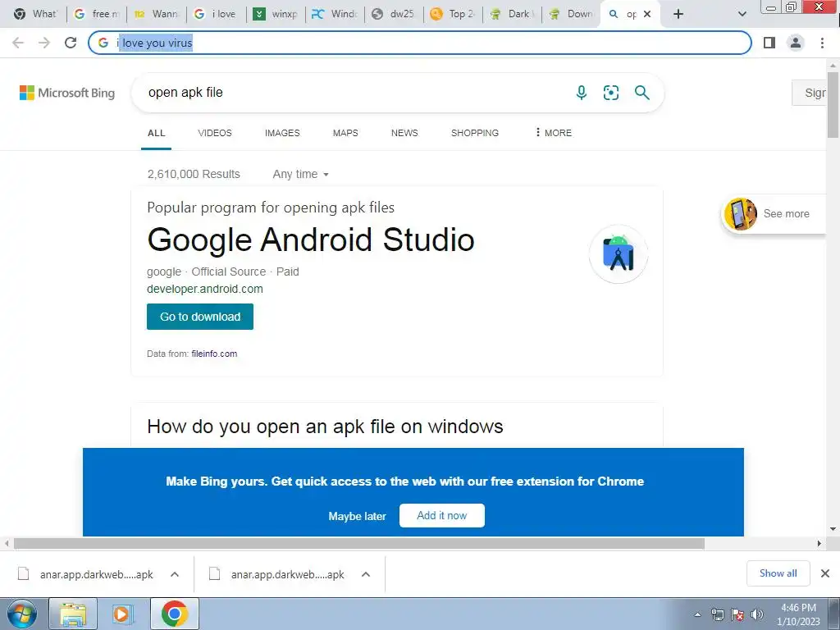The height and width of the screenshot is (630, 840).
Task: Click the volume speaker tray icon
Action: pyautogui.click(x=757, y=614)
